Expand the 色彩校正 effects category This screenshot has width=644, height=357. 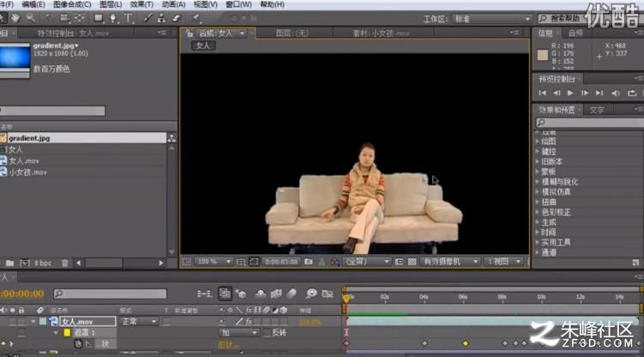tap(538, 212)
